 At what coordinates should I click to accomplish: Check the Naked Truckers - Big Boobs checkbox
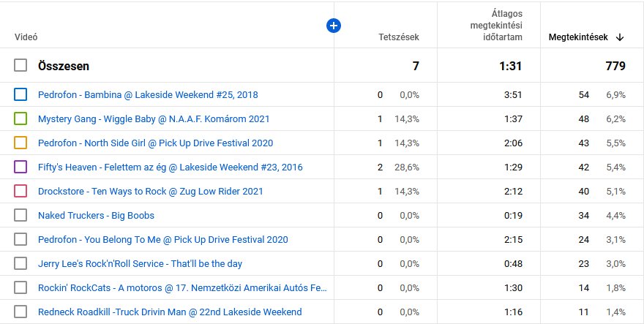pyautogui.click(x=20, y=215)
